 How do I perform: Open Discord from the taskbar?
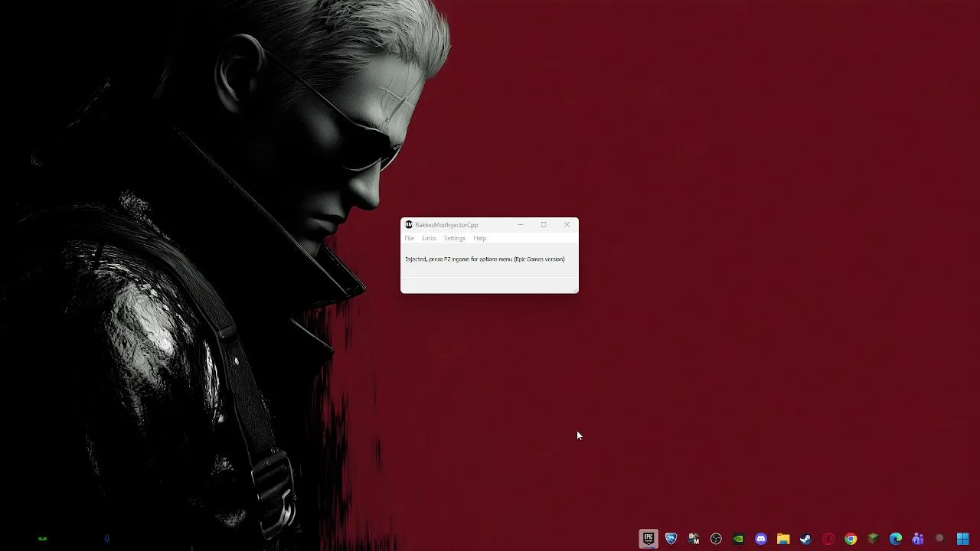click(x=761, y=539)
